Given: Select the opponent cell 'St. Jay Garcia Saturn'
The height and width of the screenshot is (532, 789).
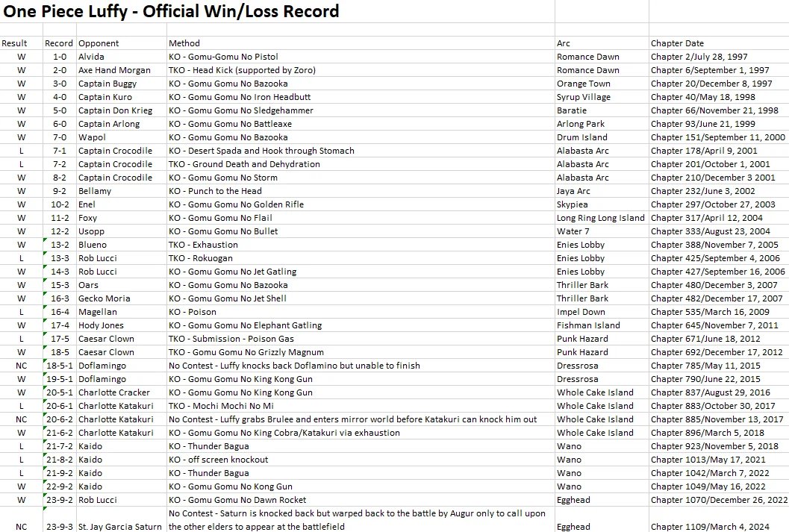Looking at the screenshot, I should coord(122,519).
